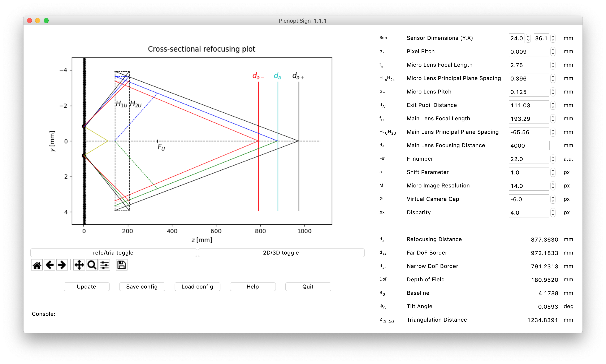Image resolution: width=606 pixels, height=364 pixels.
Task: Click the Update button
Action: coord(87,286)
